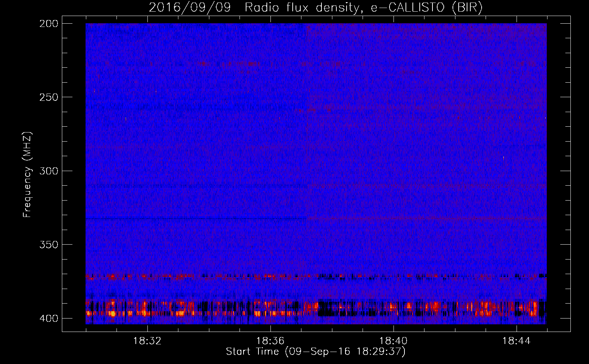Click the 'Frequency (MHZ)' axis label

[x=27, y=174]
